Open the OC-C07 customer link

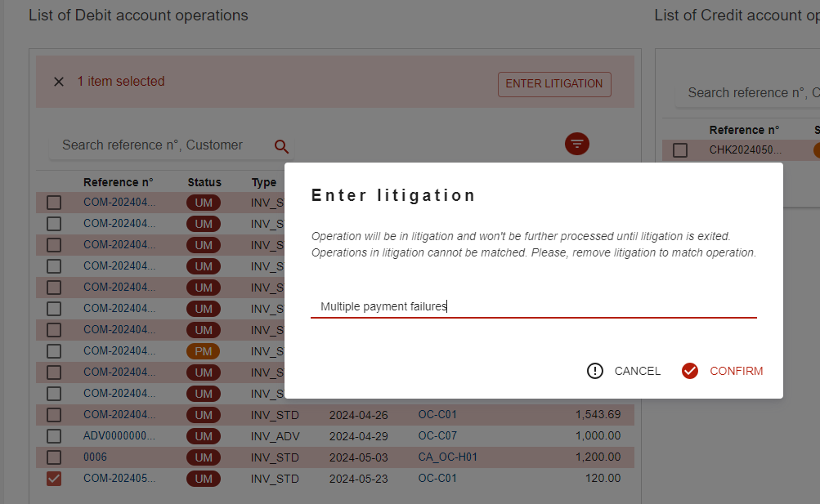pyautogui.click(x=437, y=436)
